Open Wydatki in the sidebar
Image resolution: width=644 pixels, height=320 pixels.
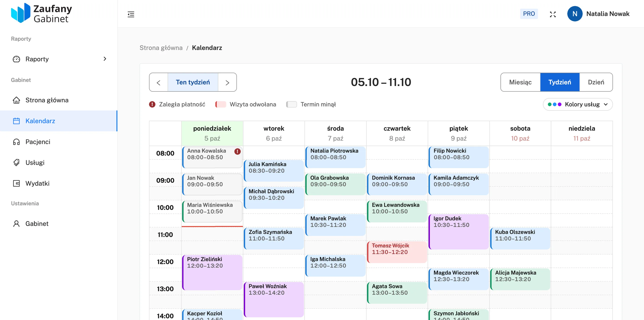click(59, 183)
